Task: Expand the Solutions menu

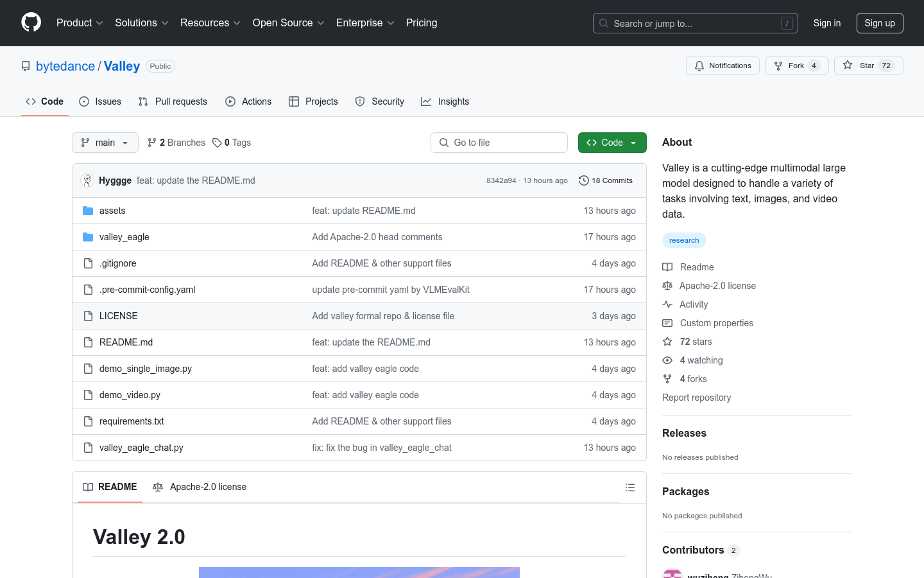Action: [142, 22]
